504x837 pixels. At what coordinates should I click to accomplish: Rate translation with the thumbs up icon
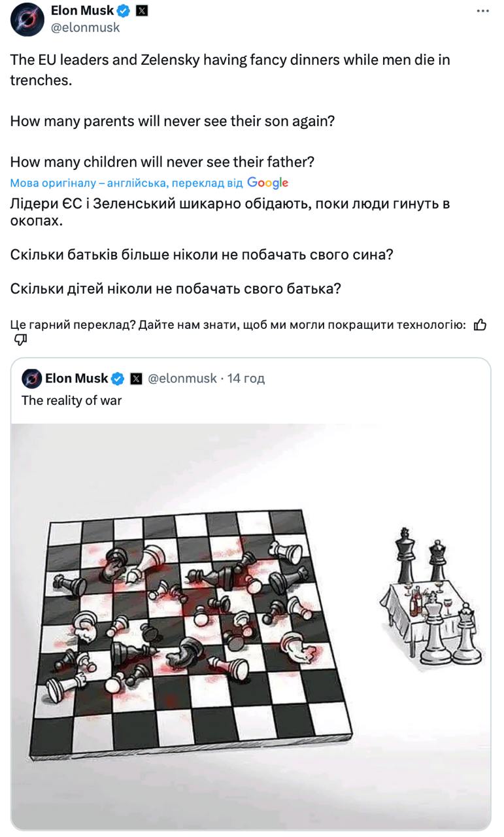coord(480,325)
